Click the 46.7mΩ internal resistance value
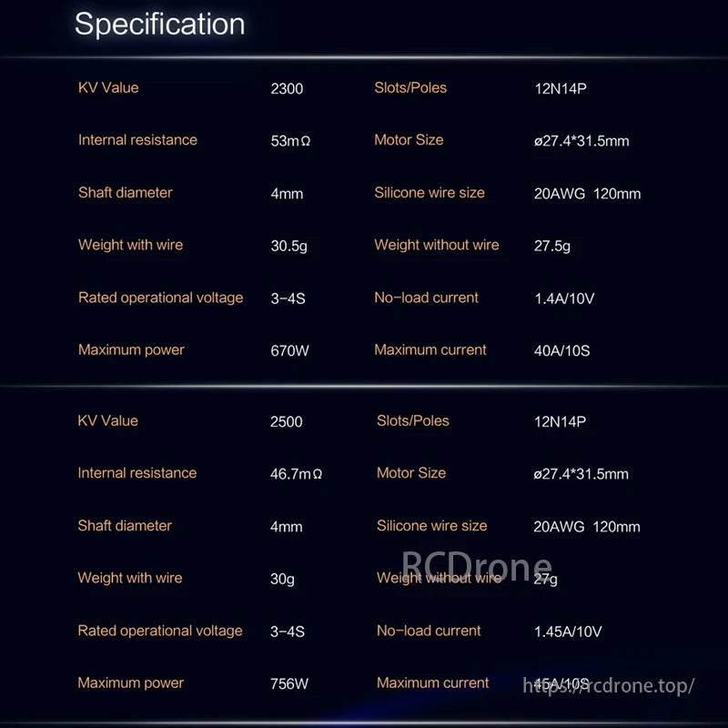Screen dimensions: 728x728 click(x=296, y=474)
